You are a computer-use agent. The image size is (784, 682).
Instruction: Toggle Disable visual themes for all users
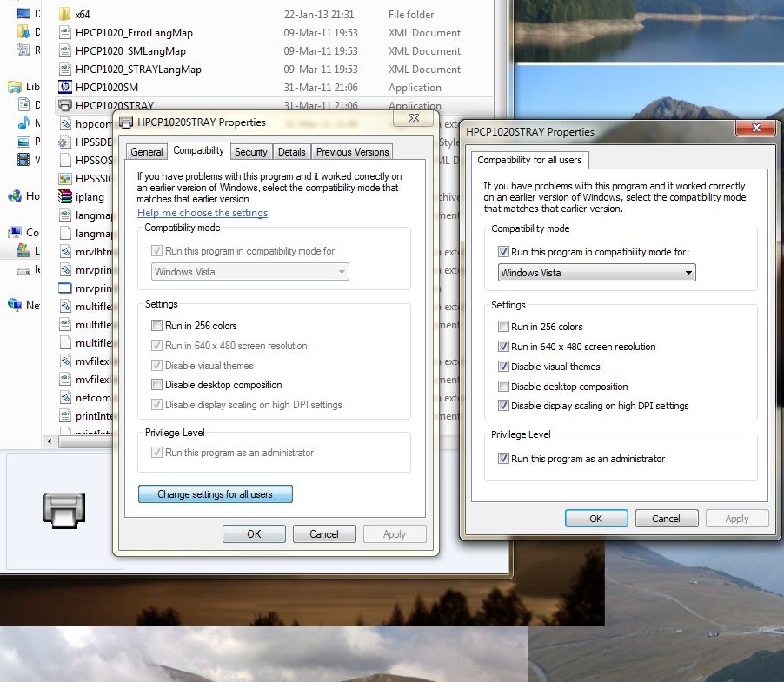pos(504,367)
